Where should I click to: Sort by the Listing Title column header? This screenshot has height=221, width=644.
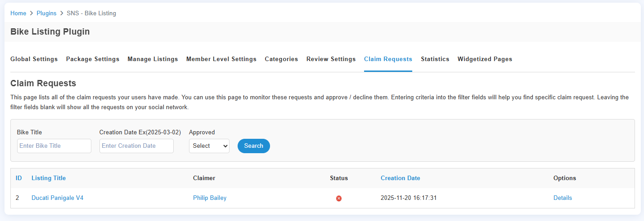pos(49,178)
